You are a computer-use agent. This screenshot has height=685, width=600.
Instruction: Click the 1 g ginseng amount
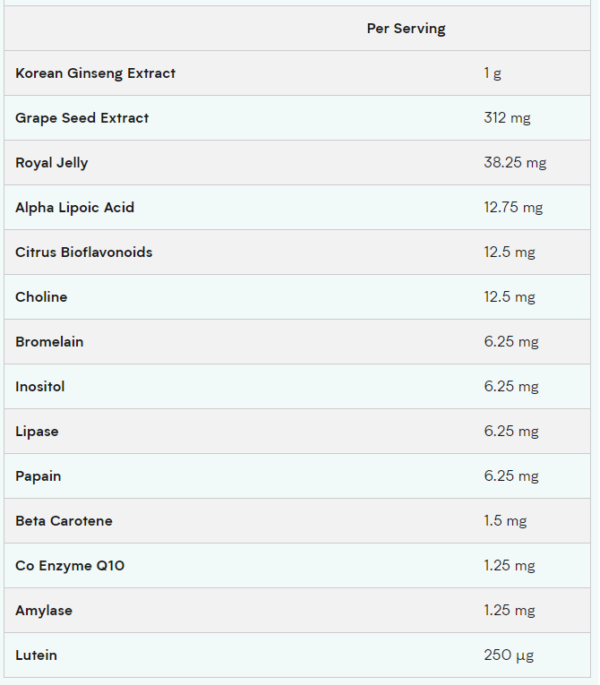(x=491, y=73)
